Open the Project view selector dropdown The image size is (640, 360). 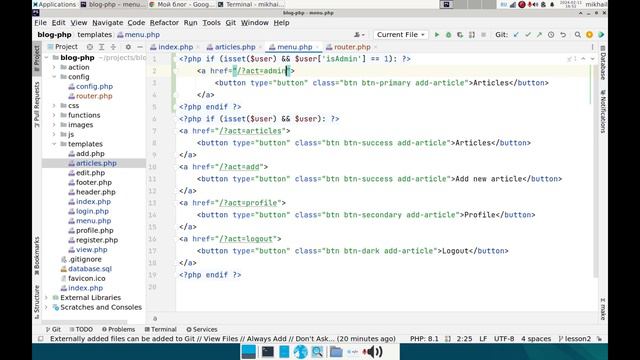(62, 47)
